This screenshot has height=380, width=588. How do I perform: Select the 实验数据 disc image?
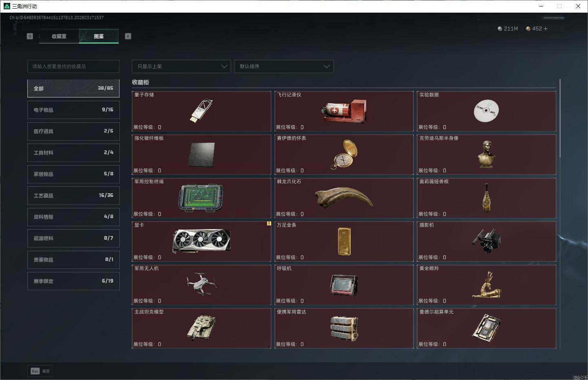click(486, 110)
